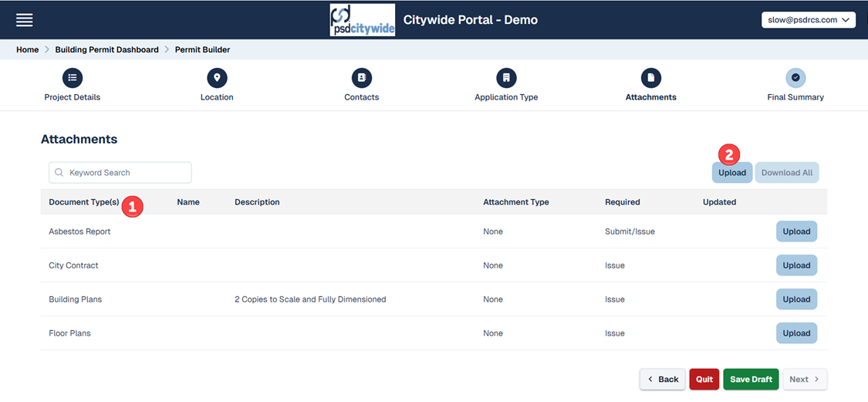Click the Attachment Type column header
Screen dimensions: 868x402
coord(516,202)
